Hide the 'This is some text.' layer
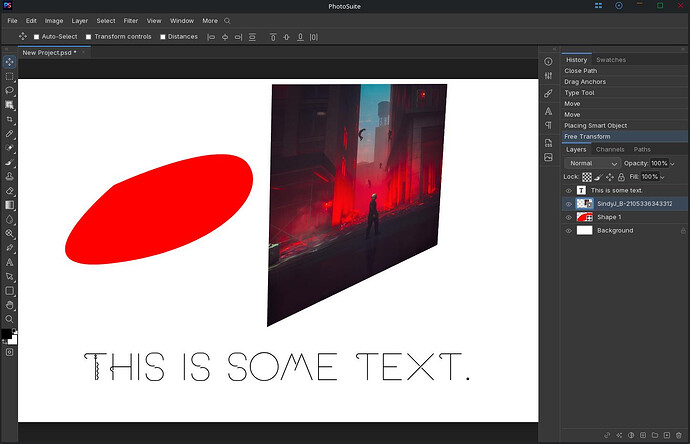This screenshot has width=690, height=444. 569,191
